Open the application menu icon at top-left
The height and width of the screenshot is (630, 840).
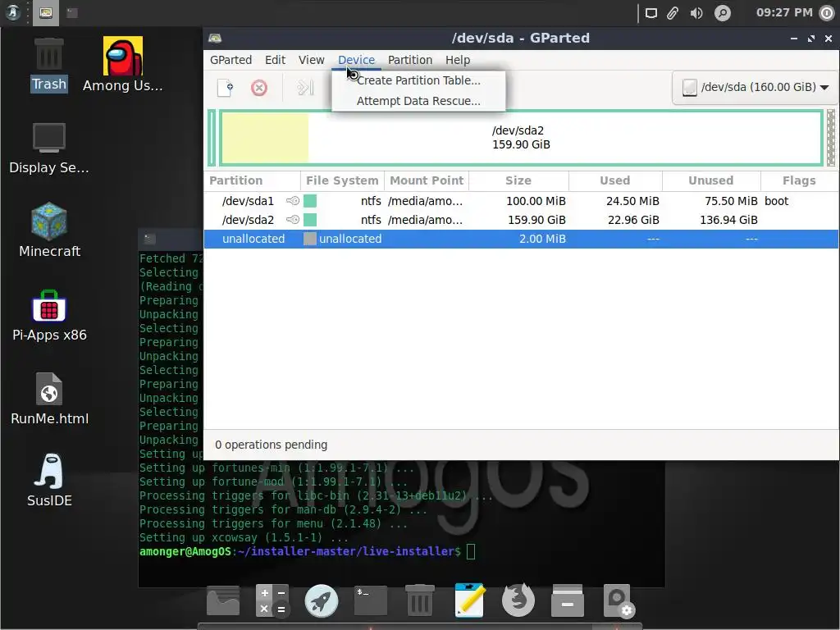[x=13, y=13]
